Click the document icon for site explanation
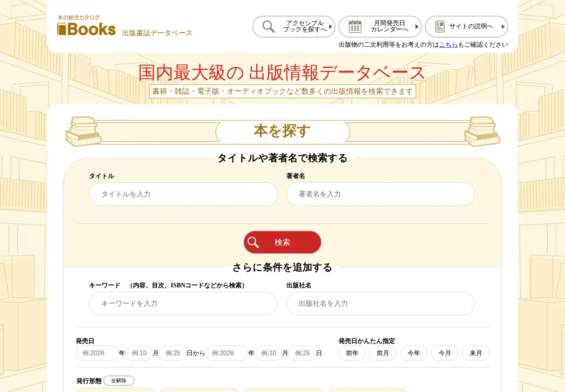 point(440,26)
